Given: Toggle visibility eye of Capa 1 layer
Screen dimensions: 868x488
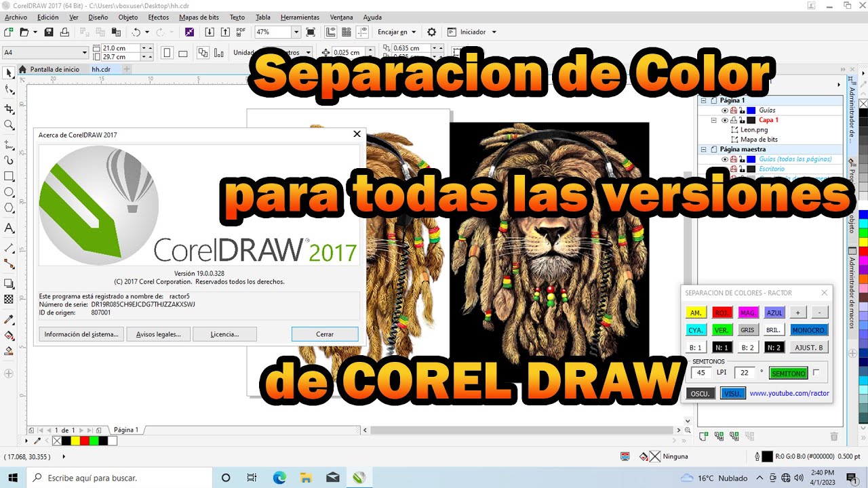Looking at the screenshot, I should point(724,120).
